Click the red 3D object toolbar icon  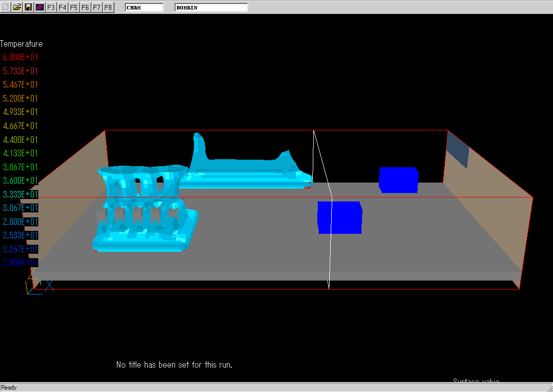pyautogui.click(x=40, y=7)
